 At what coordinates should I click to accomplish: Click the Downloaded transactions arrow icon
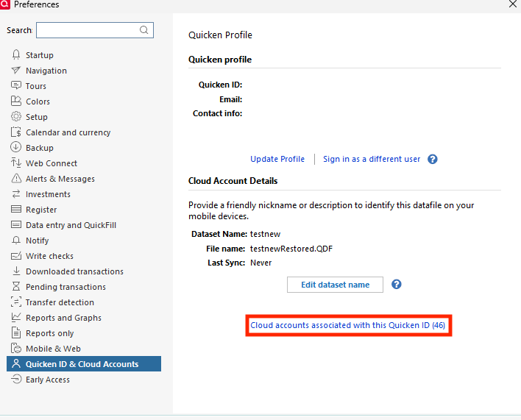16,271
